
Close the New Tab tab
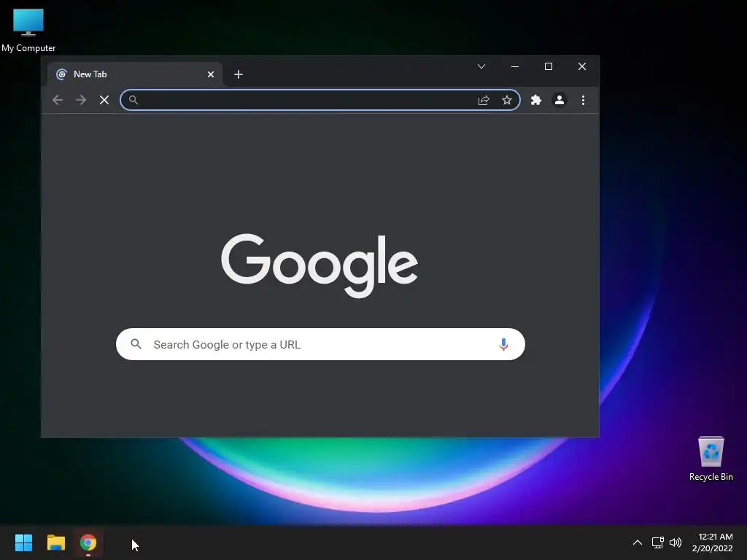click(211, 74)
